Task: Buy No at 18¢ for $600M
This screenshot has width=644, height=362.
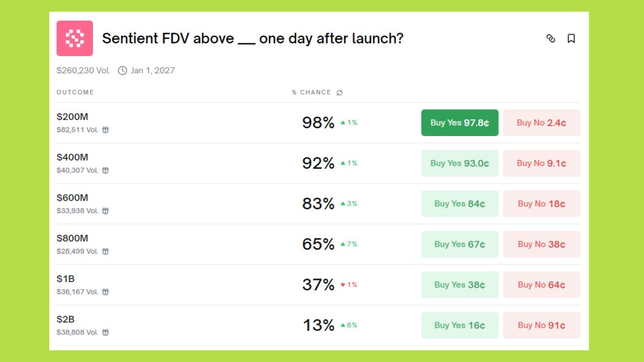Action: (x=541, y=204)
